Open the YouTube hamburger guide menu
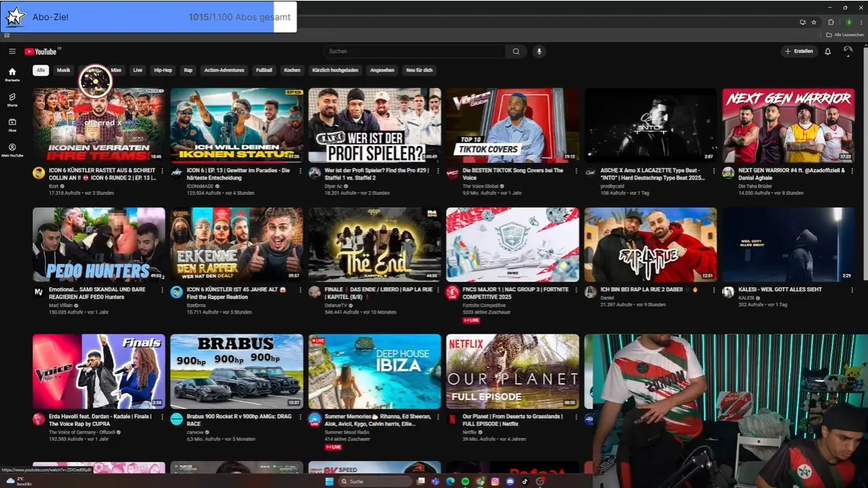The height and width of the screenshot is (488, 868). [12, 52]
